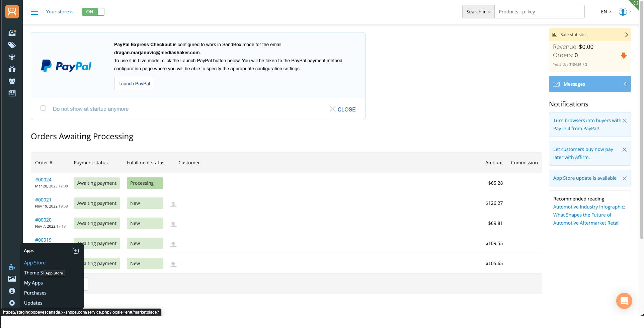Select Purchases menu entry
The height and width of the screenshot is (328, 644).
pos(35,293)
